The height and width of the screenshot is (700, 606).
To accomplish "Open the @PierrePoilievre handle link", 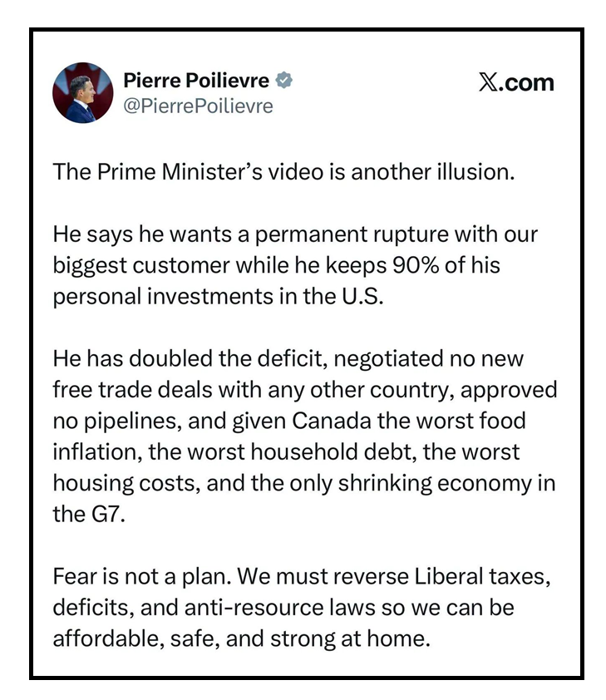I will click(x=198, y=106).
